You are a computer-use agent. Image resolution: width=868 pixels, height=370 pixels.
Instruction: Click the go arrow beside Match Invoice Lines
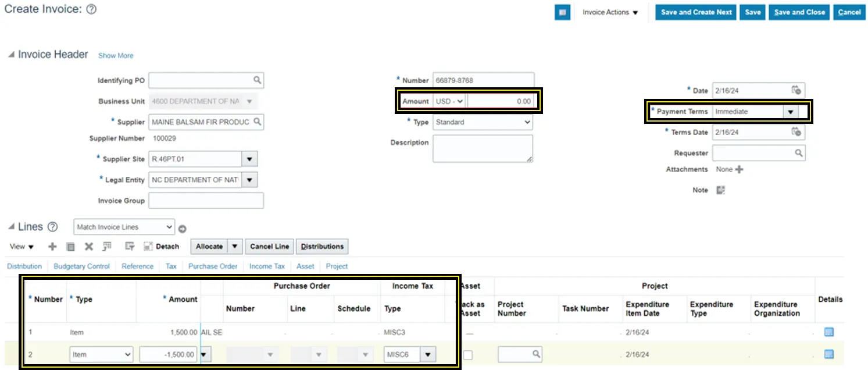(x=183, y=229)
